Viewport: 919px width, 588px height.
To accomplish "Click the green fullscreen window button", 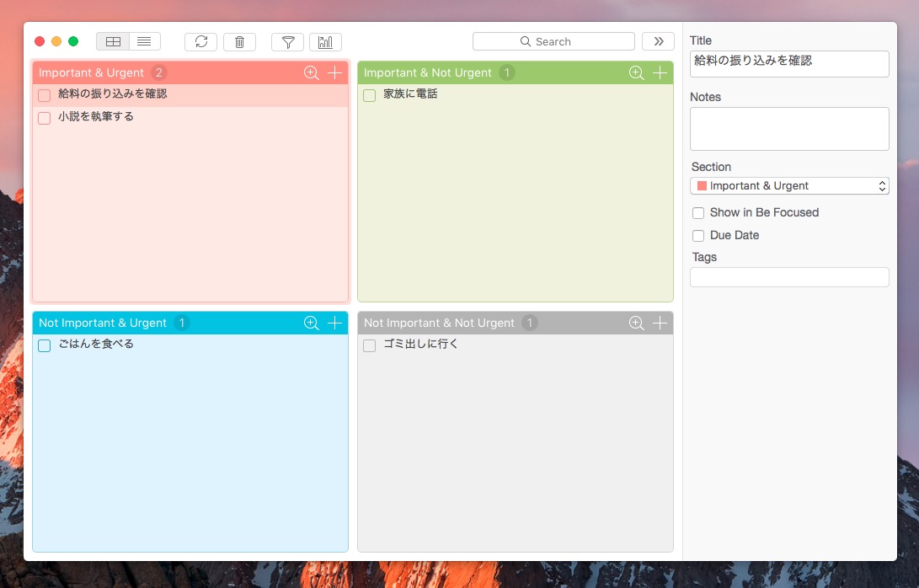I will click(73, 41).
